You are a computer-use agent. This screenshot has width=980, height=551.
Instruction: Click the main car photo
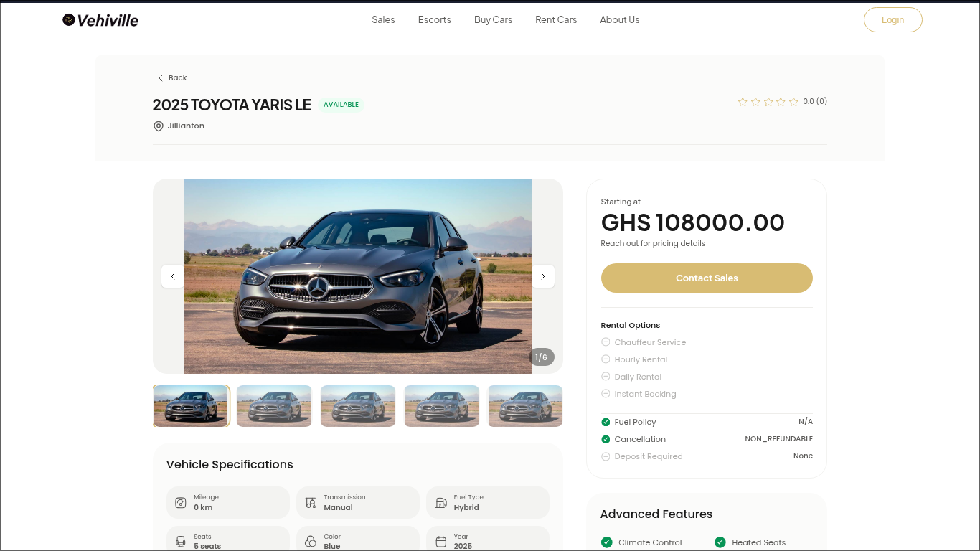(x=358, y=276)
